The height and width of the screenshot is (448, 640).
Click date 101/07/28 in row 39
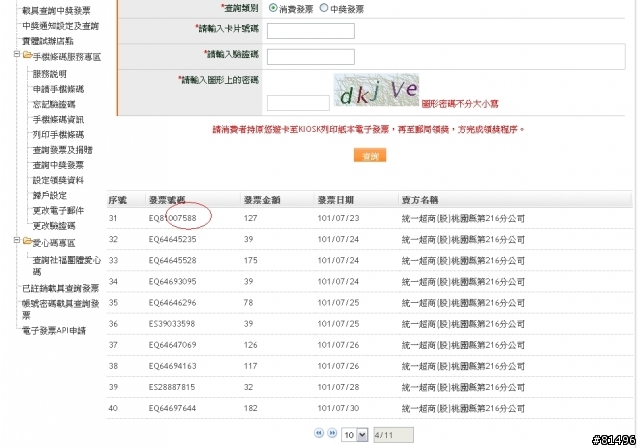tap(338, 387)
